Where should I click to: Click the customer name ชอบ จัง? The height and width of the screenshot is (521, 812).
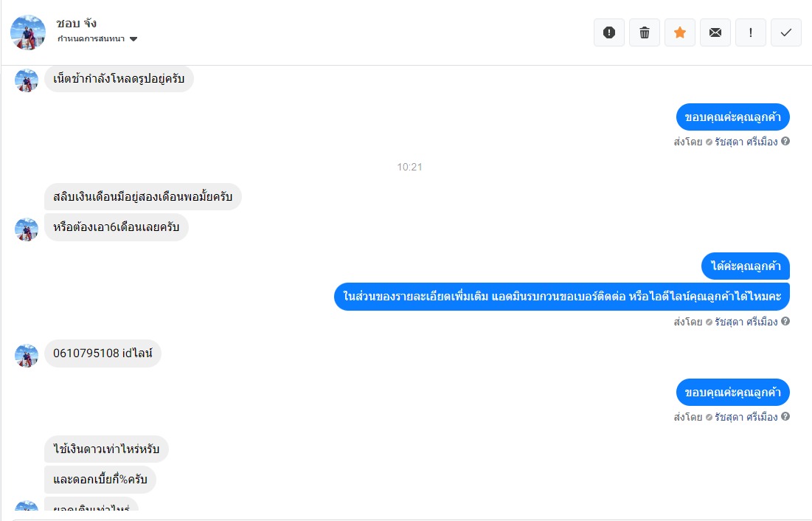tap(76, 23)
